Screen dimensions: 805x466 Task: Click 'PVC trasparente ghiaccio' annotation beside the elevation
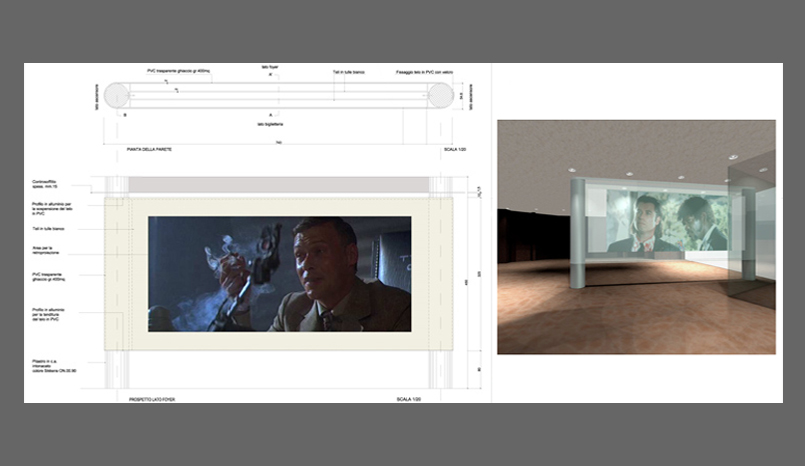(48, 277)
